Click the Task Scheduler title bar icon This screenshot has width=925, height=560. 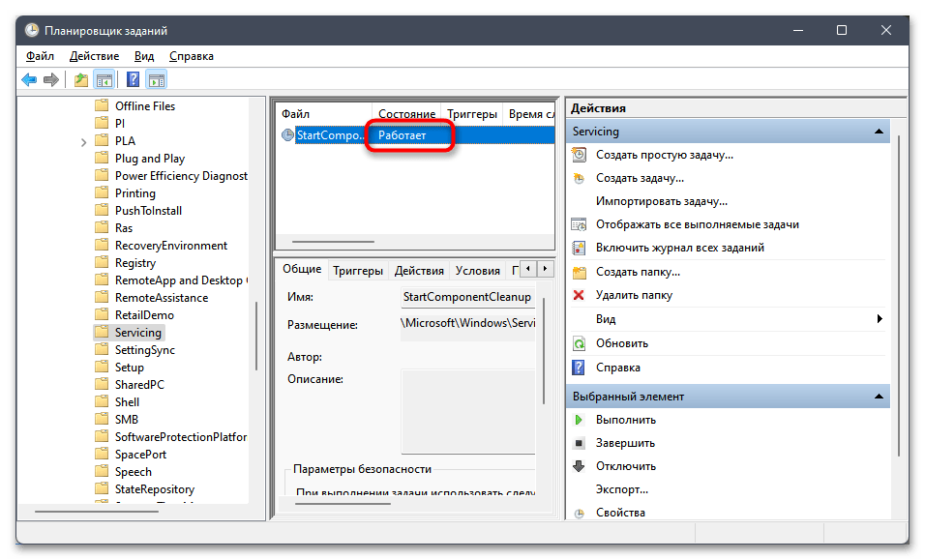pyautogui.click(x=32, y=30)
